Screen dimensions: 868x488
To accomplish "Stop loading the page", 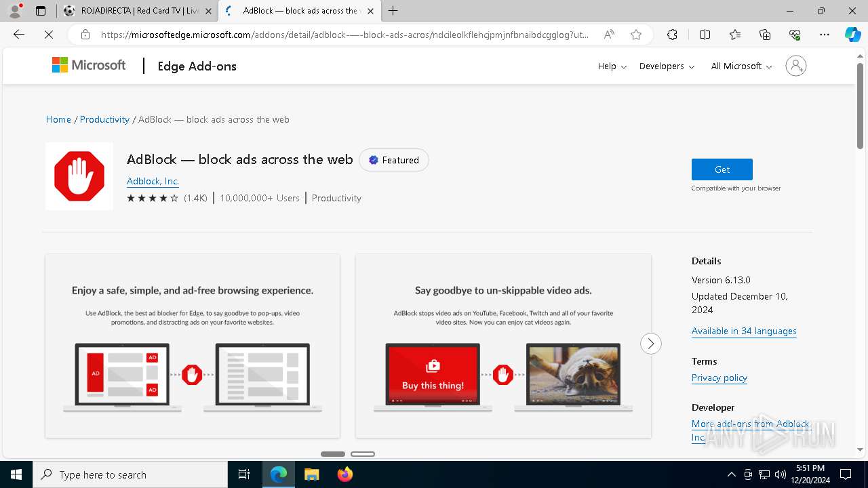I will 49,35.
